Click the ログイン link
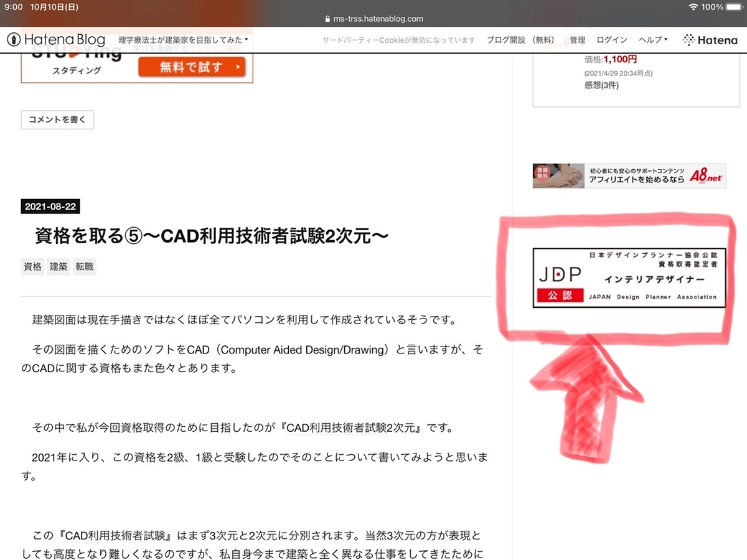Viewport: 747px width, 560px height. pyautogui.click(x=612, y=40)
